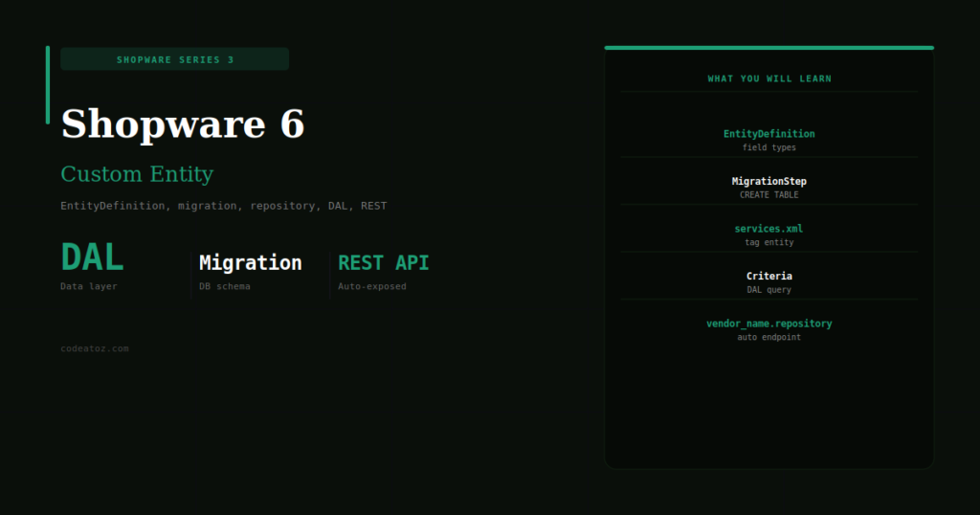
Task: Click the tag entity caption
Action: [x=768, y=242]
